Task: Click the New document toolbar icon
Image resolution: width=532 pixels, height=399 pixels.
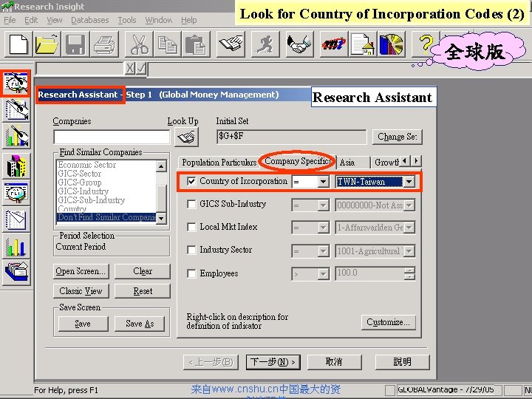Action: [18, 44]
